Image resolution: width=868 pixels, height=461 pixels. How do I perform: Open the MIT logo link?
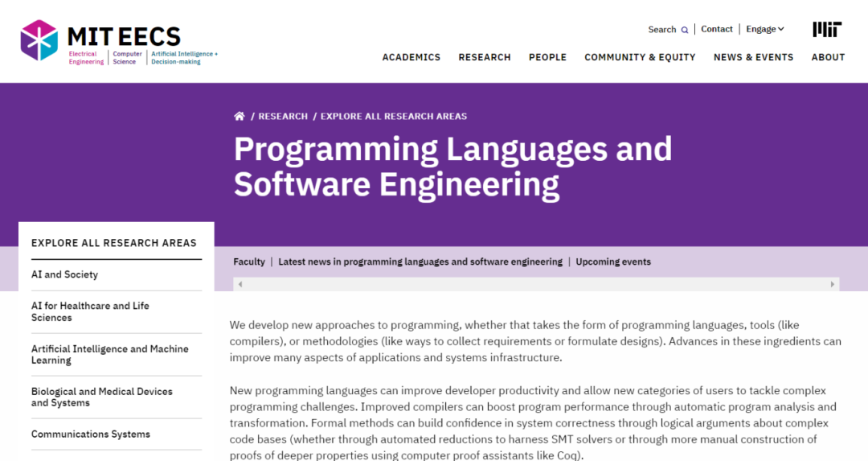pos(827,30)
